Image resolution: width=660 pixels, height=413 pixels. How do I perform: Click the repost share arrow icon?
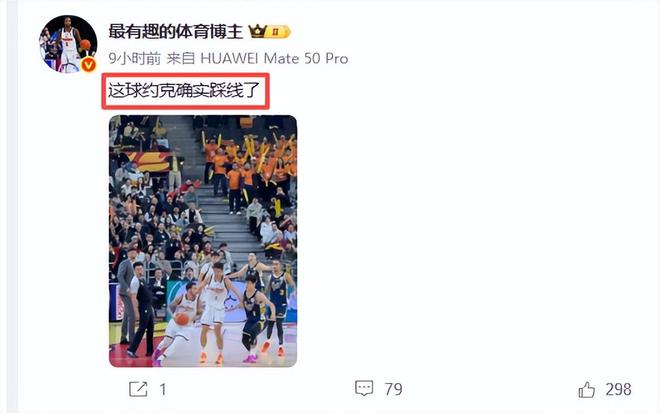pos(138,389)
